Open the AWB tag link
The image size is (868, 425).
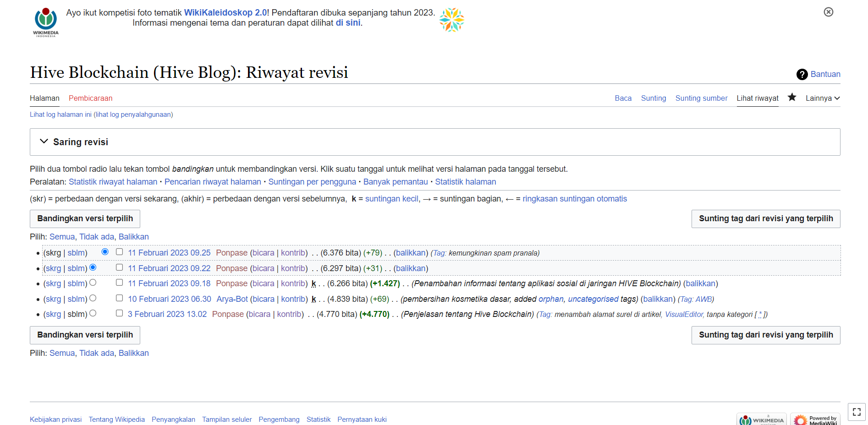tap(703, 299)
